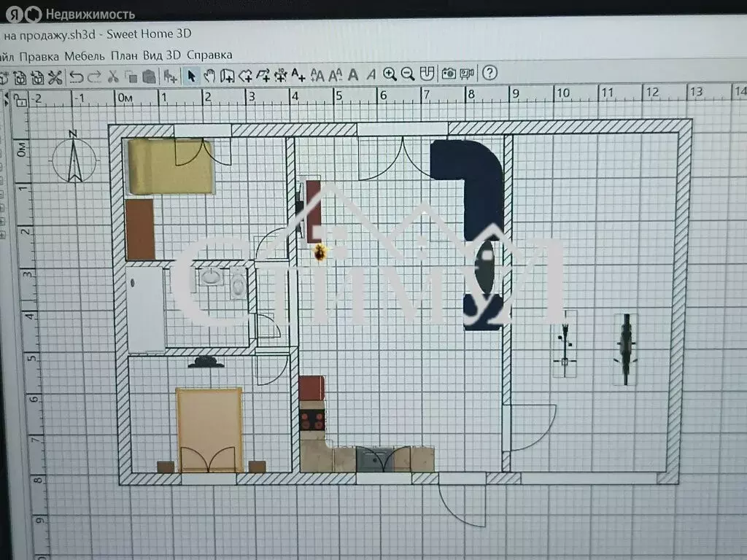The image size is (747, 560).
Task: Open the План menu
Action: 124,55
